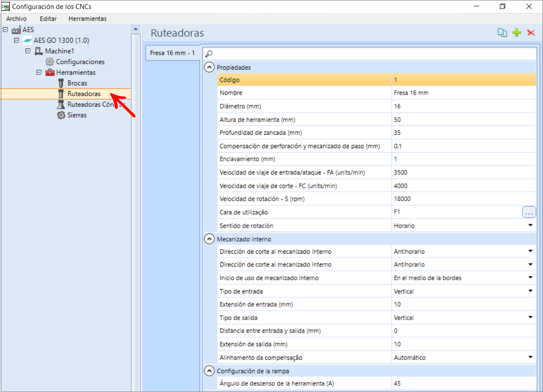Screen dimensions: 543x392
Task: Click the Diámetro value 16
Action: (464, 106)
